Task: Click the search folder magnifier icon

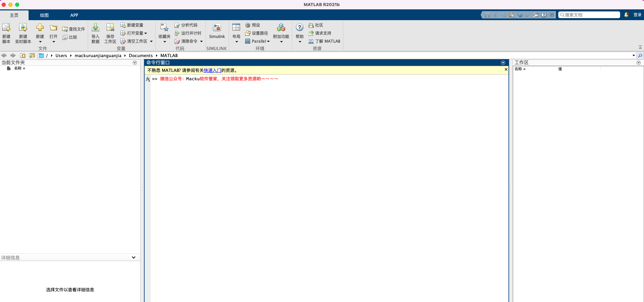Action: pos(640,55)
